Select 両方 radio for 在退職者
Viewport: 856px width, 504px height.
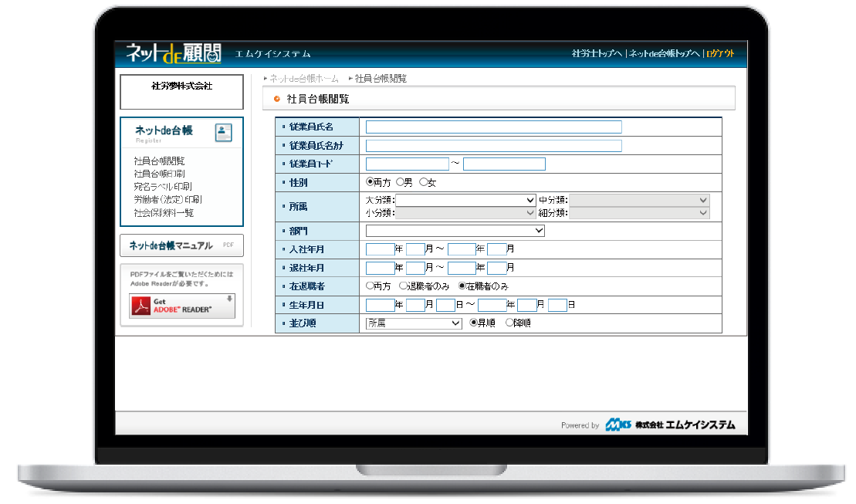(x=370, y=286)
